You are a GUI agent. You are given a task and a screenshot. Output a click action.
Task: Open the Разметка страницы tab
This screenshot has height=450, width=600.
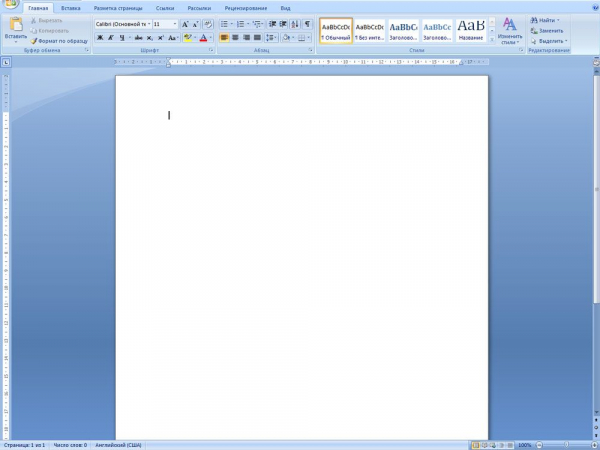pyautogui.click(x=118, y=8)
